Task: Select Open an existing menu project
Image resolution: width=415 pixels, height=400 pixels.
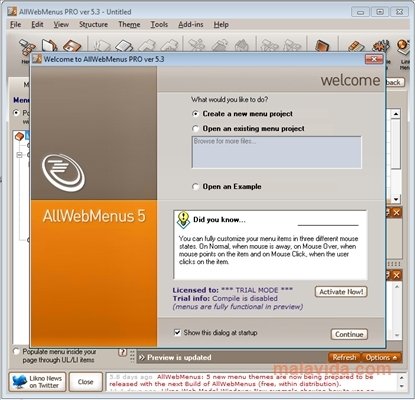Action: click(196, 129)
